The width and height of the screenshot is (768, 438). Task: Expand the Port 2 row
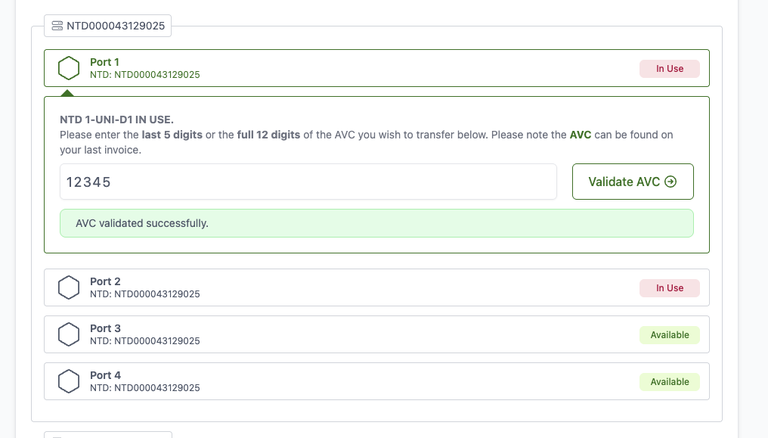point(377,288)
